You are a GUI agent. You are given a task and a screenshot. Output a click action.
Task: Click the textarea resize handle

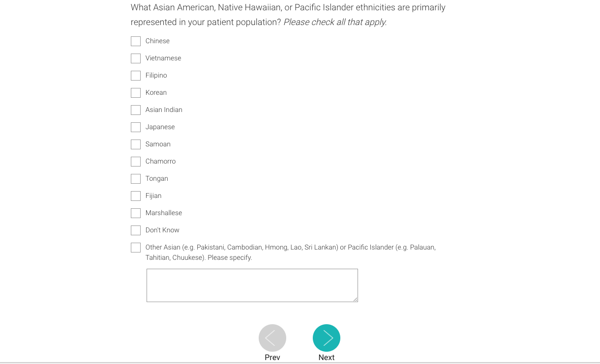point(355,299)
